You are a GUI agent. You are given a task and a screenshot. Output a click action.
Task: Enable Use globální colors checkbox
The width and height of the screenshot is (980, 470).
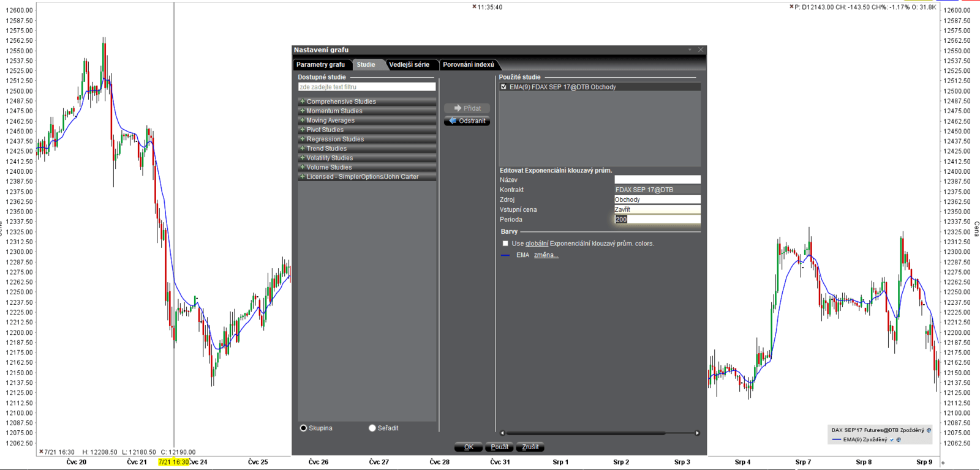(505, 243)
